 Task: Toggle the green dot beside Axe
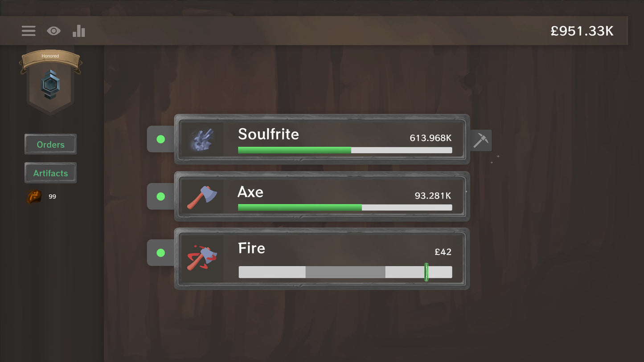coord(161,196)
